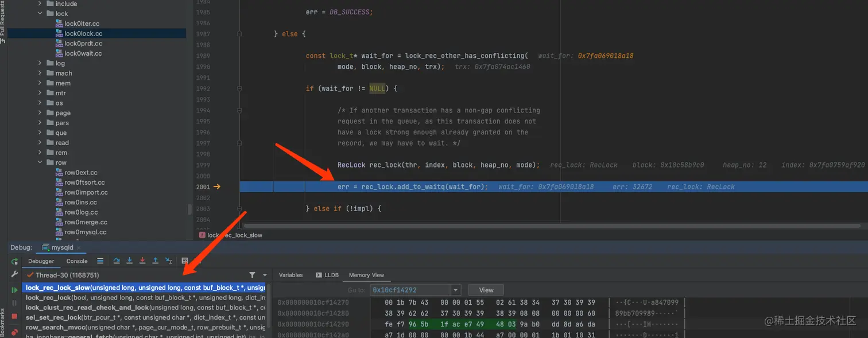
Task: Resume program with green play icon
Action: 14,290
